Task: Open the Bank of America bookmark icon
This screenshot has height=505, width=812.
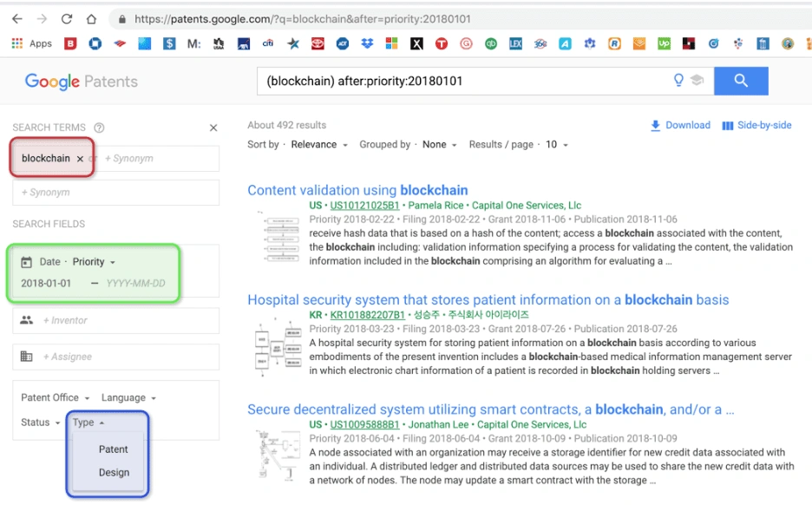Action: [120, 43]
